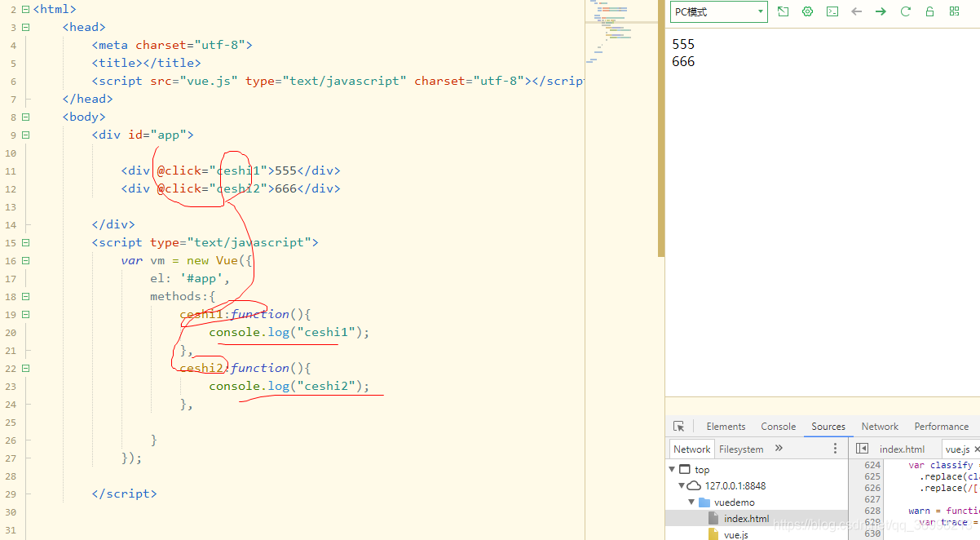
Task: Place cursor on el: '#app' text
Action: coord(190,279)
